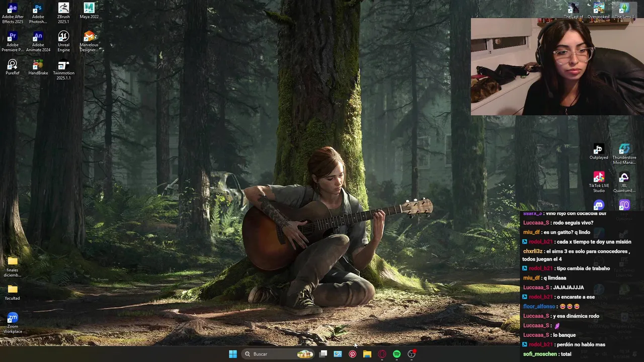Screen dimensions: 644x362
Task: Click message "perdón no hablo mas"
Action: [581, 344]
